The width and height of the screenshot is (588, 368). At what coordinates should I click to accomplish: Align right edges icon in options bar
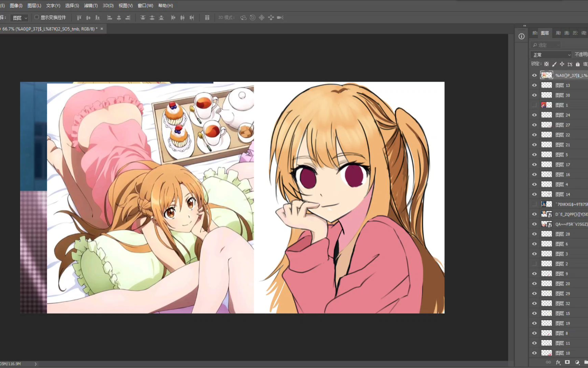(128, 18)
